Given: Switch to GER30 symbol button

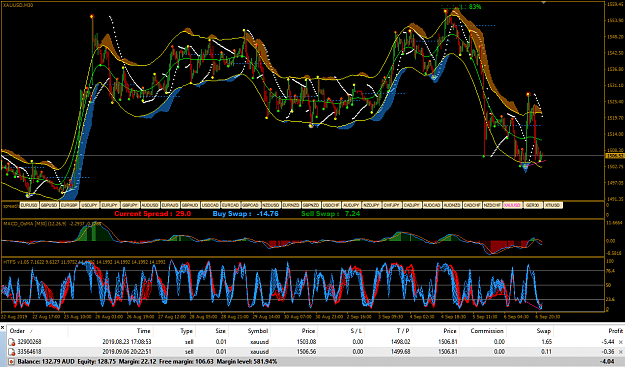Looking at the screenshot, I should point(533,205).
